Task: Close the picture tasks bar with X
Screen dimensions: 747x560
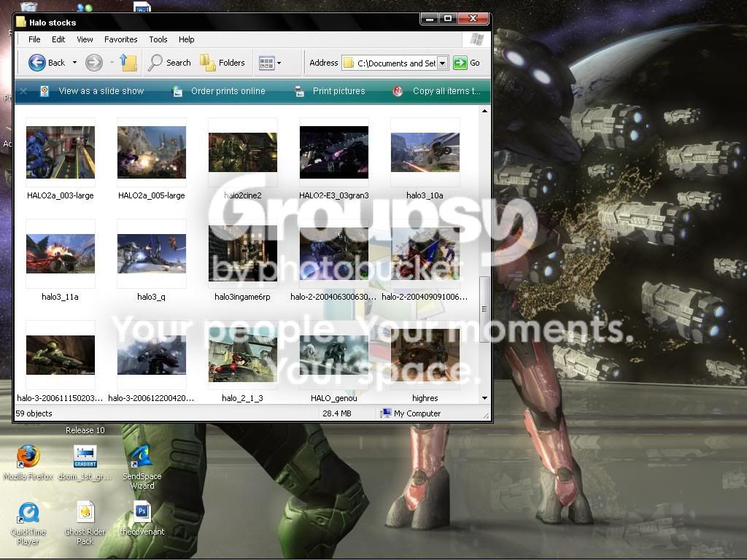Action: (x=23, y=90)
